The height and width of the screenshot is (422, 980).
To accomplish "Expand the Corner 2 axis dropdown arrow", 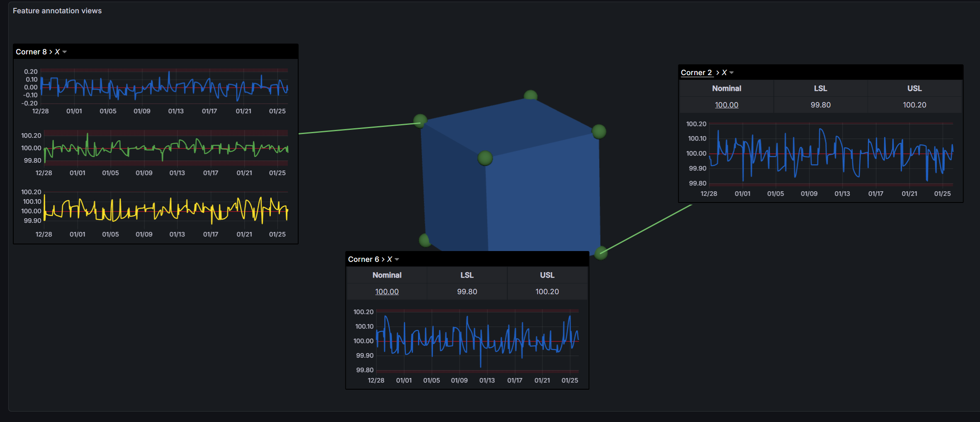I will coord(732,73).
